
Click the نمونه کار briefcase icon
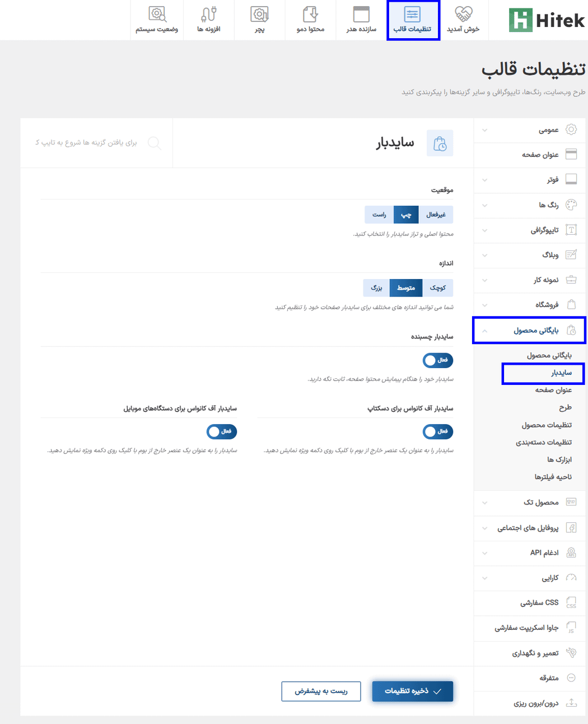pyautogui.click(x=571, y=280)
